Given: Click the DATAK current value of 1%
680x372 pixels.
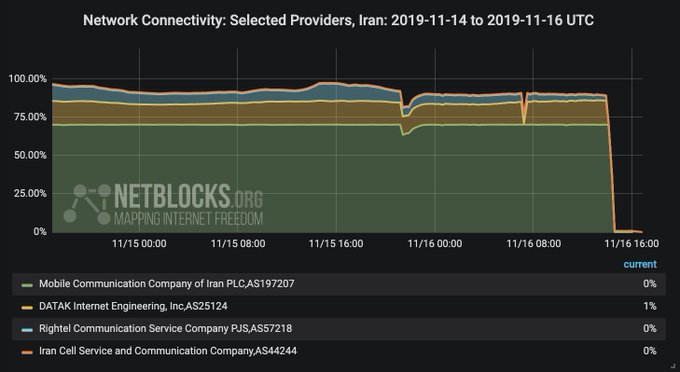Looking at the screenshot, I should tap(650, 306).
